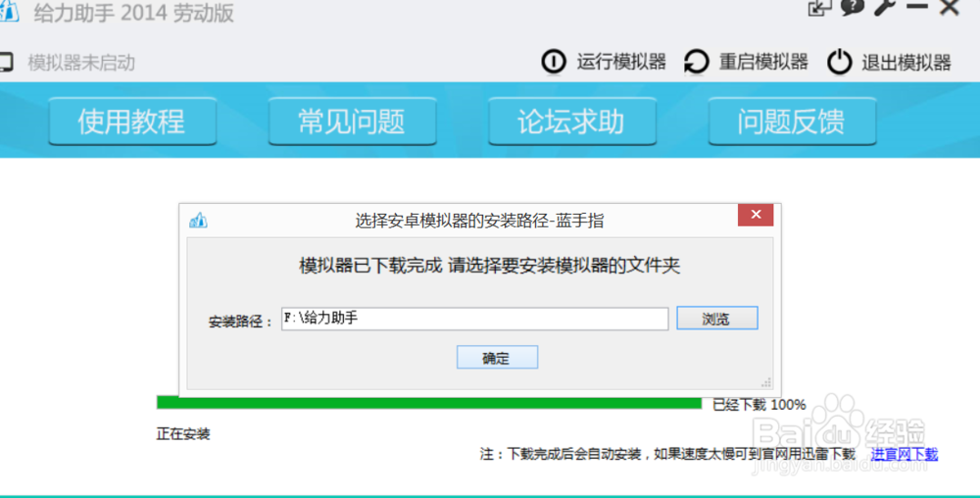Click the 给力助手 2014 劳动版 title
This screenshot has height=498, width=980.
click(x=133, y=13)
